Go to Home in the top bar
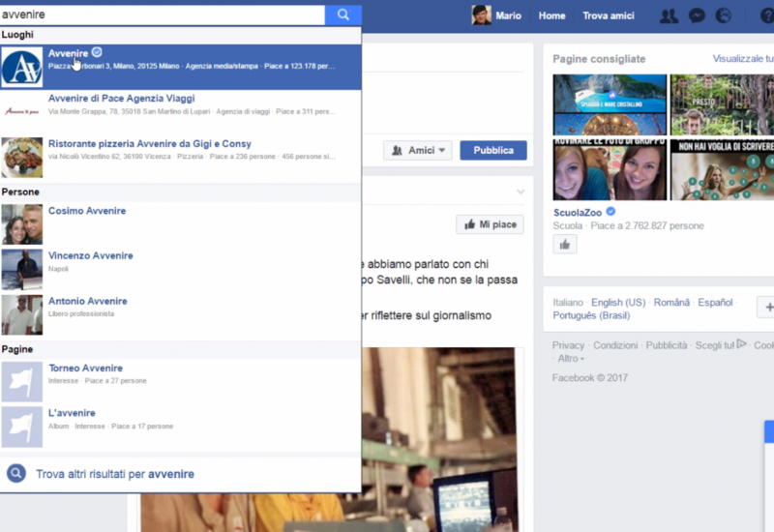 [551, 15]
